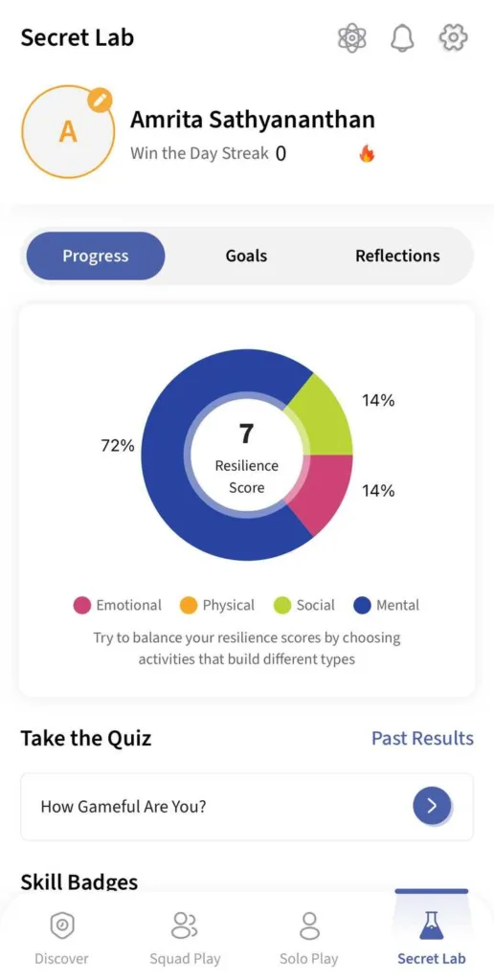Open the How Gameful Are You? quiz card
Viewport: 494px width, 980px height.
[247, 806]
